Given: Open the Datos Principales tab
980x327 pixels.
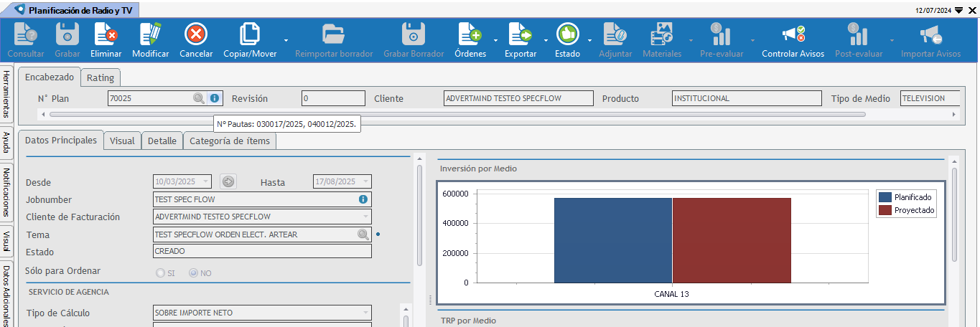Looking at the screenshot, I should pos(61,141).
